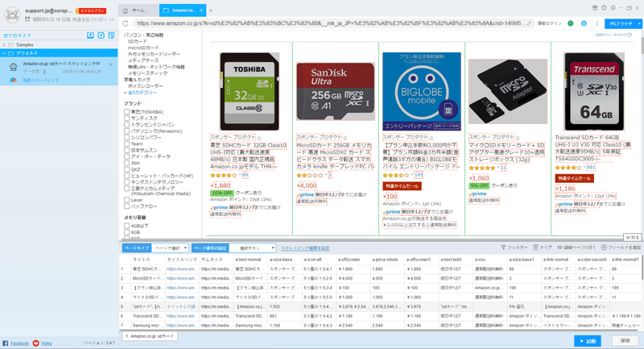Click the 起動 start button
The image size is (644, 349).
[x=588, y=341]
